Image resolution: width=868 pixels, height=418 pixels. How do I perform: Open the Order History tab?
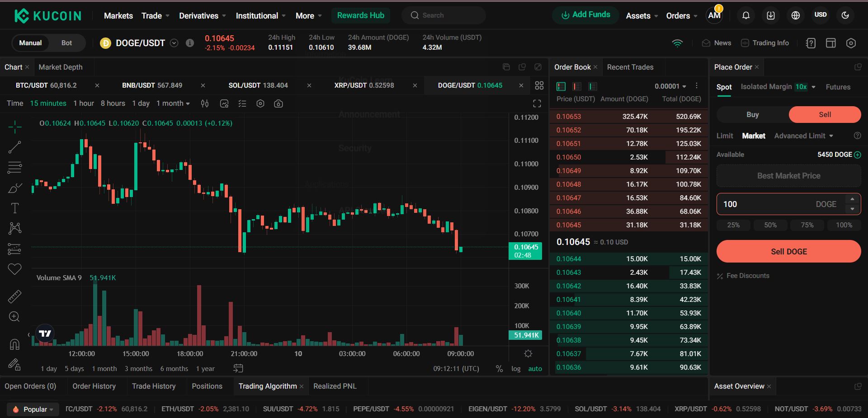(94, 386)
